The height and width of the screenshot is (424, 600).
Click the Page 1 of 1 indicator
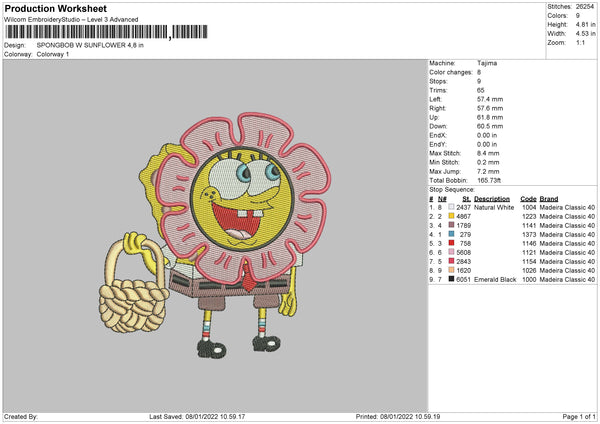[579, 416]
